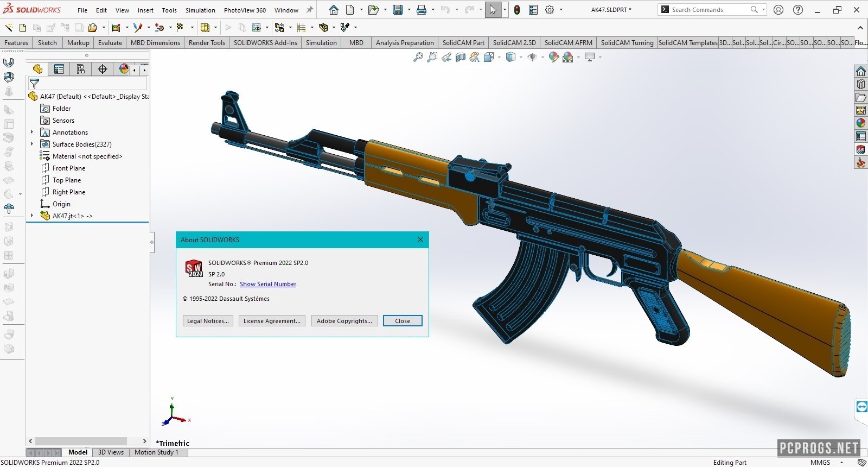Image resolution: width=868 pixels, height=467 pixels.
Task: Click the Search Commands input field
Action: point(710,10)
